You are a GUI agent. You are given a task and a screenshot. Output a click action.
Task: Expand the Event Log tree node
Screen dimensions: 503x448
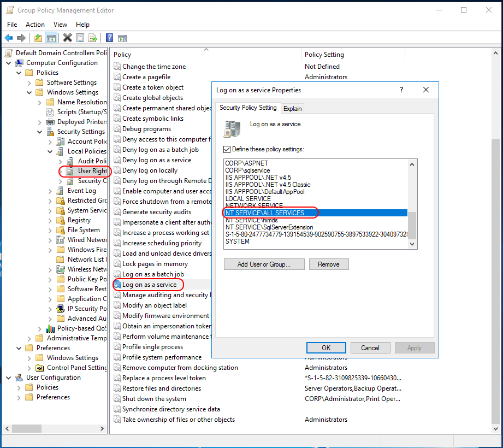pos(50,191)
